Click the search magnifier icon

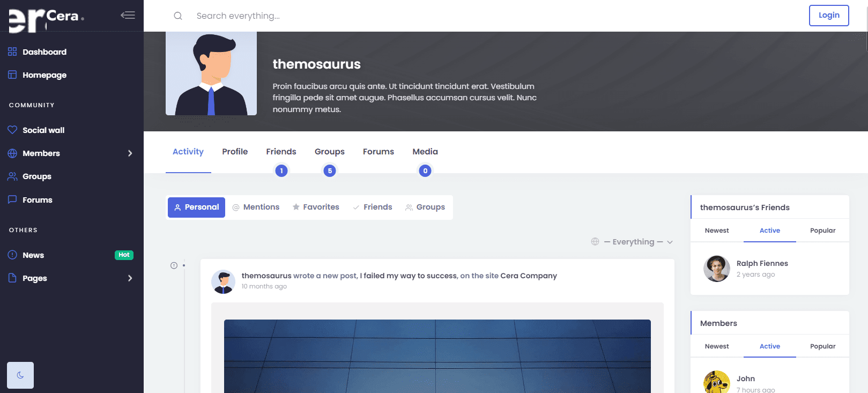(178, 16)
